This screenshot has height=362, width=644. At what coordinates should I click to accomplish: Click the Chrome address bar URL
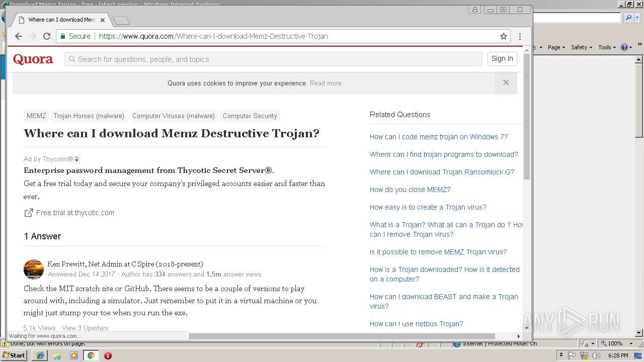coord(213,36)
